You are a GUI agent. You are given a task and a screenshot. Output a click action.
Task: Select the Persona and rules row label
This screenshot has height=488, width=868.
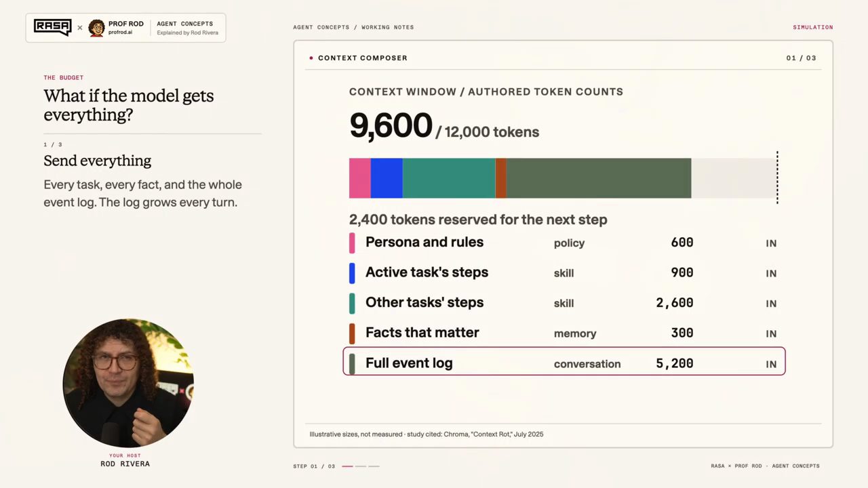pyautogui.click(x=425, y=243)
